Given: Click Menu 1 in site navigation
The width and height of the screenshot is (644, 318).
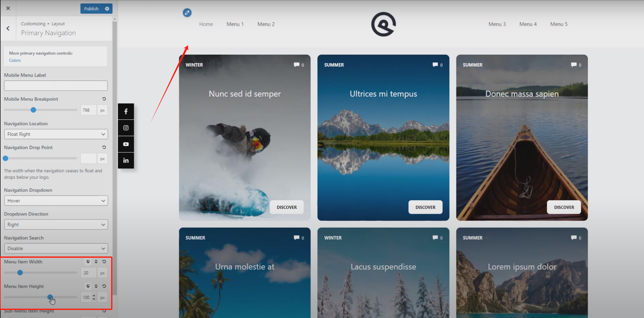Looking at the screenshot, I should (235, 24).
